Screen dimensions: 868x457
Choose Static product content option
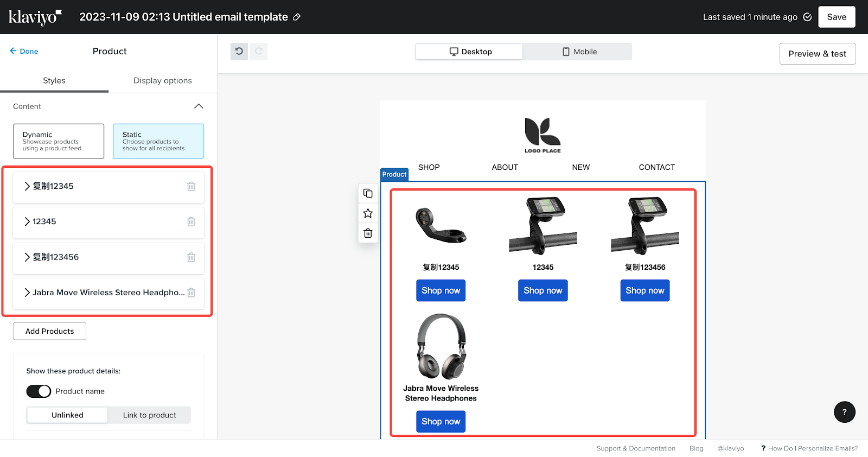click(158, 141)
